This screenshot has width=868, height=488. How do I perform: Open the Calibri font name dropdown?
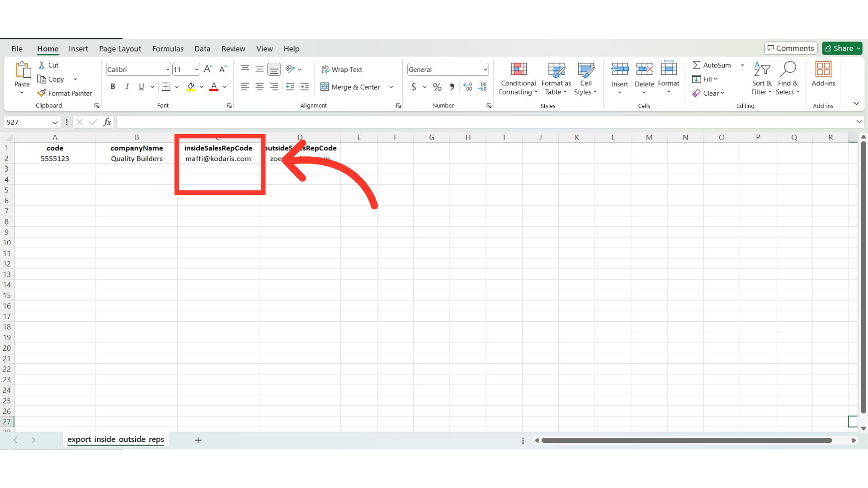click(x=167, y=70)
